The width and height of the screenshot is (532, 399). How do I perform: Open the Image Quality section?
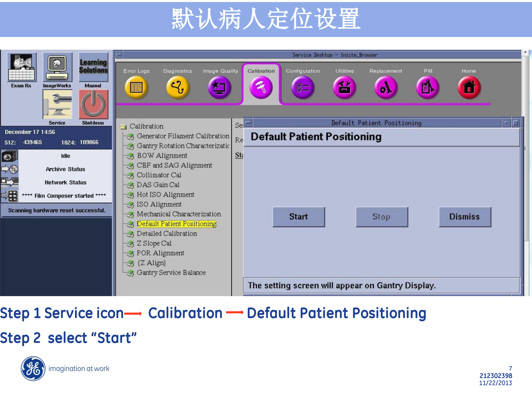pyautogui.click(x=219, y=87)
